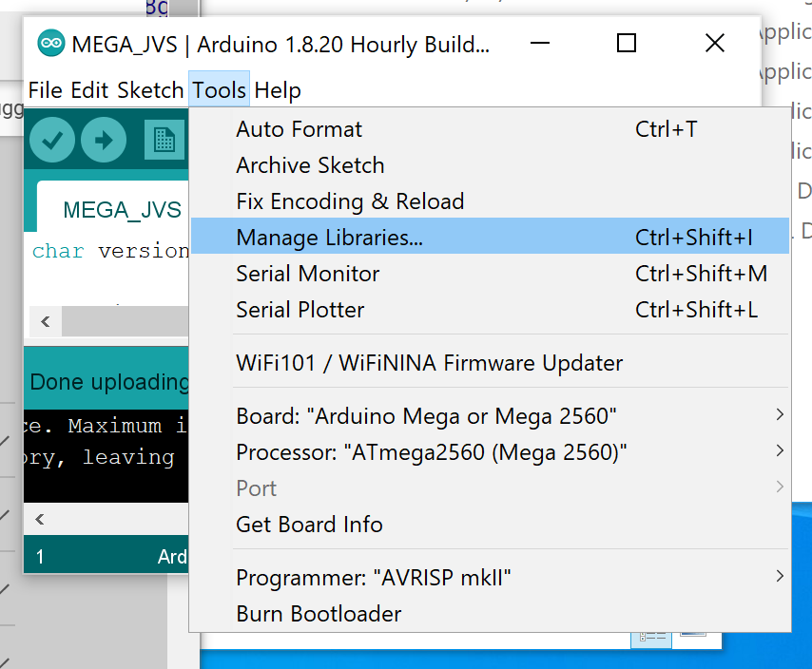Screen dimensions: 812x669
Task: Open the Edit menu
Action: click(x=89, y=90)
